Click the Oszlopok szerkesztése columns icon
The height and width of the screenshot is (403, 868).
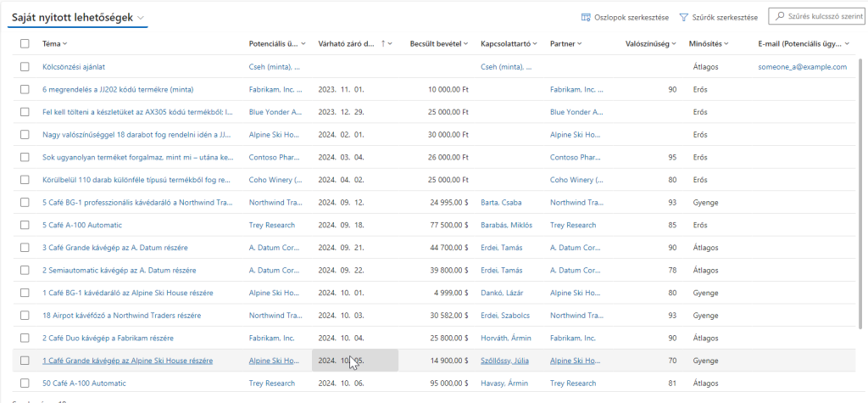[586, 17]
